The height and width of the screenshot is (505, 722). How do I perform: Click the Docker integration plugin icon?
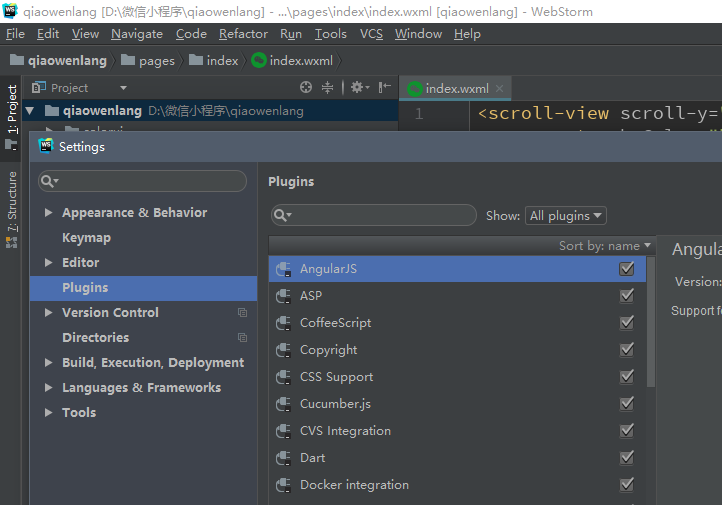(x=283, y=485)
